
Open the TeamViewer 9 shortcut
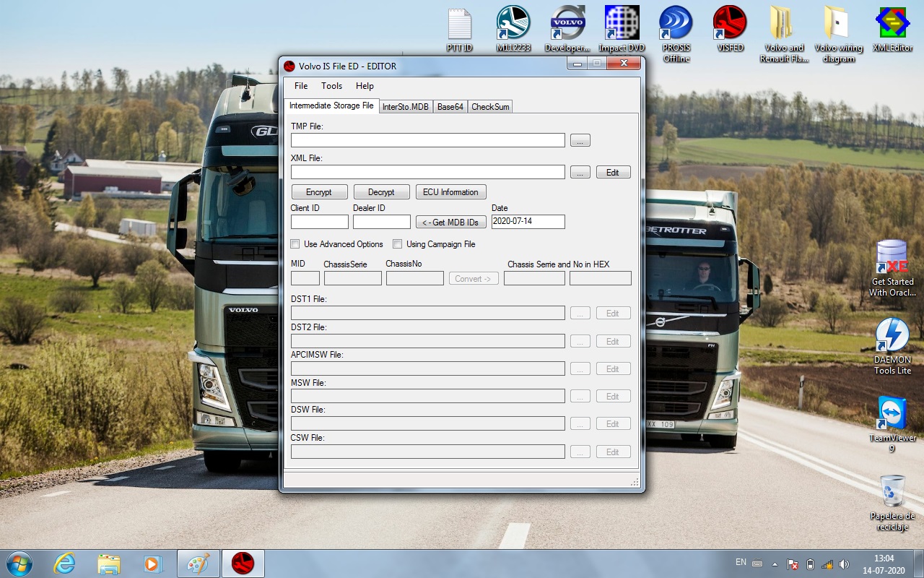[892, 424]
